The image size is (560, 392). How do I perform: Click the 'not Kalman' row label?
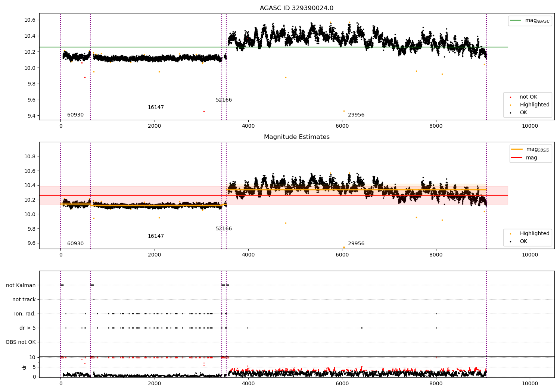pos(21,286)
